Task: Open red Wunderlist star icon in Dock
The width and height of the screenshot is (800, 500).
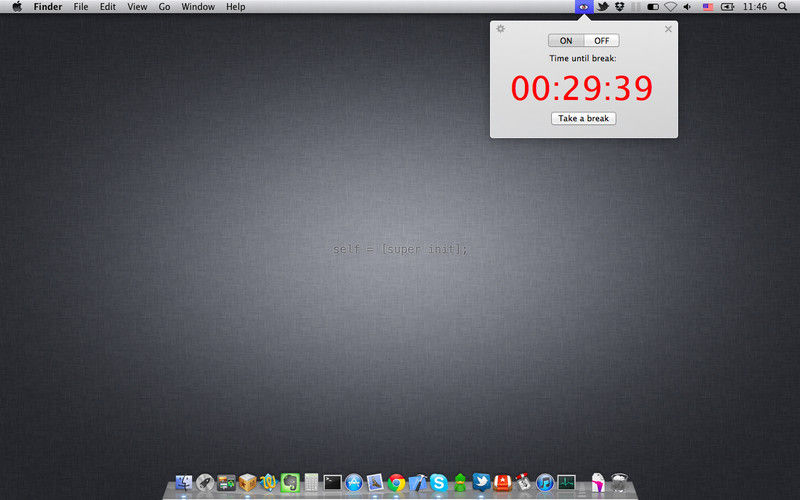Action: point(503,482)
